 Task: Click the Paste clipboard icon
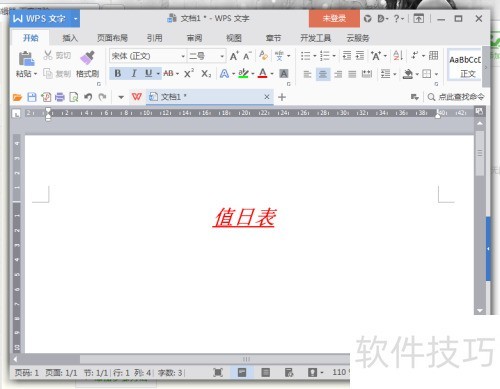click(x=26, y=58)
